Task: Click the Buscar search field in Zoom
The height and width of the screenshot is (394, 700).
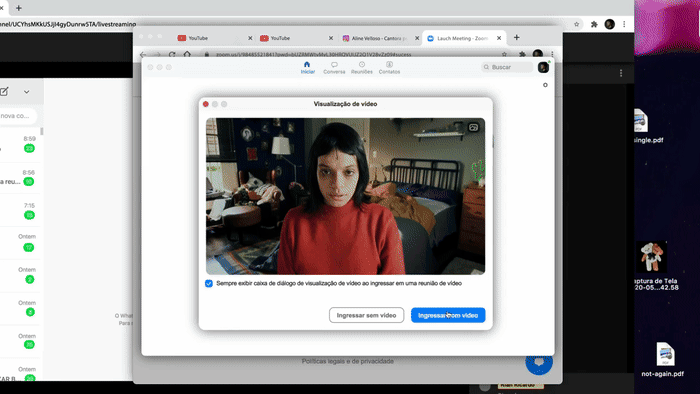Action: click(507, 67)
